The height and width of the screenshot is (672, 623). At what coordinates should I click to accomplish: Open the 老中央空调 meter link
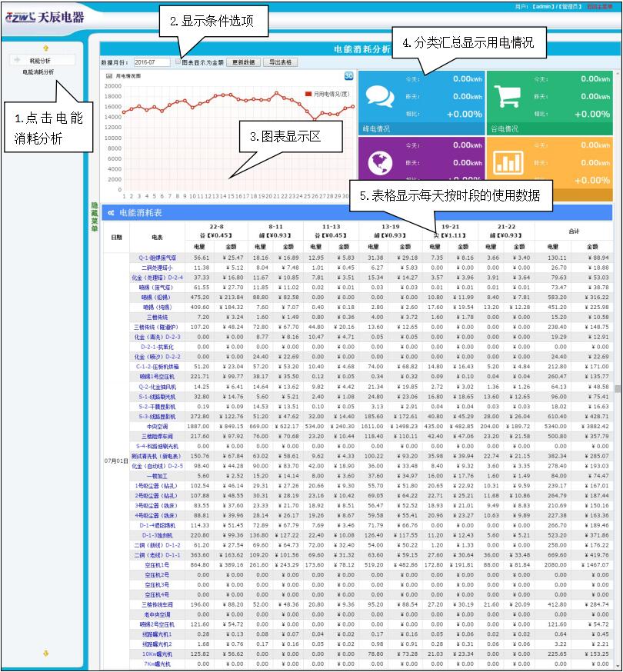point(158,614)
